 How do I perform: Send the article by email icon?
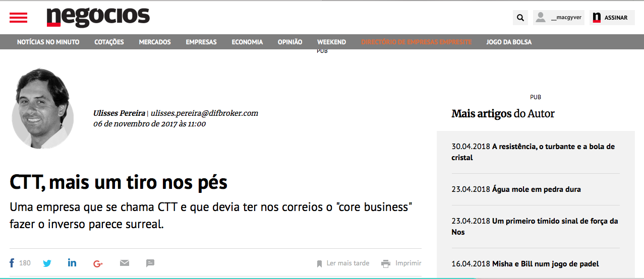125,263
